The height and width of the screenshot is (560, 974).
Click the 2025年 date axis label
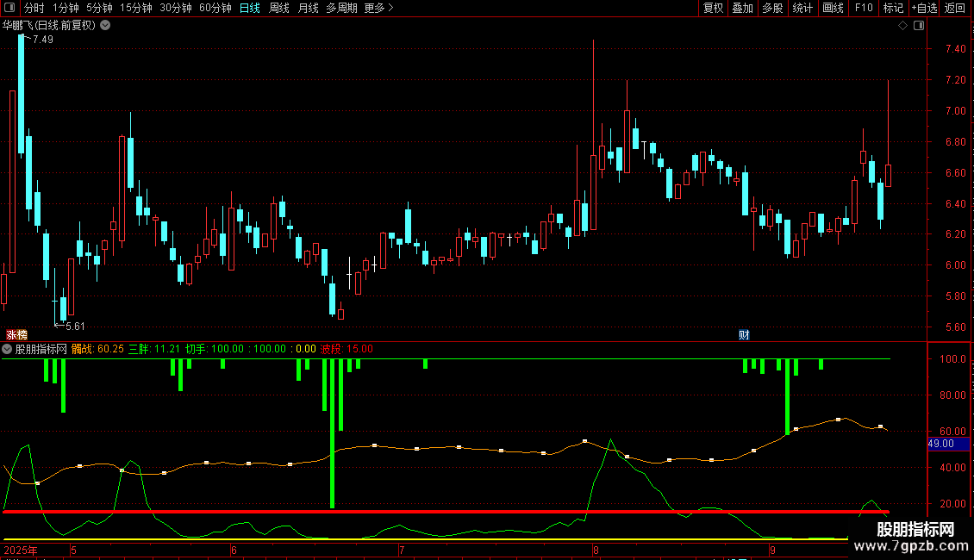[x=21, y=550]
